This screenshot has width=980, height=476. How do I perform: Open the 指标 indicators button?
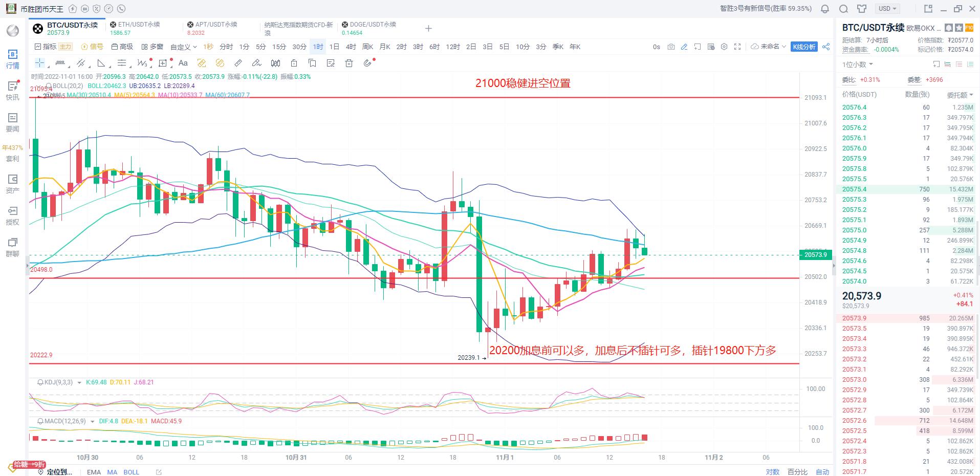pos(46,47)
